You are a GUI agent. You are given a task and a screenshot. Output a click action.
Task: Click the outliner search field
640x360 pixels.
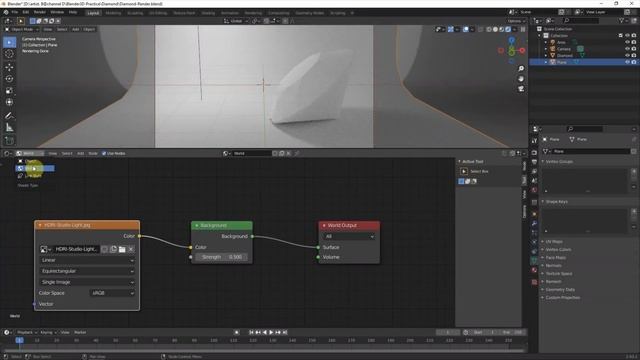click(580, 20)
